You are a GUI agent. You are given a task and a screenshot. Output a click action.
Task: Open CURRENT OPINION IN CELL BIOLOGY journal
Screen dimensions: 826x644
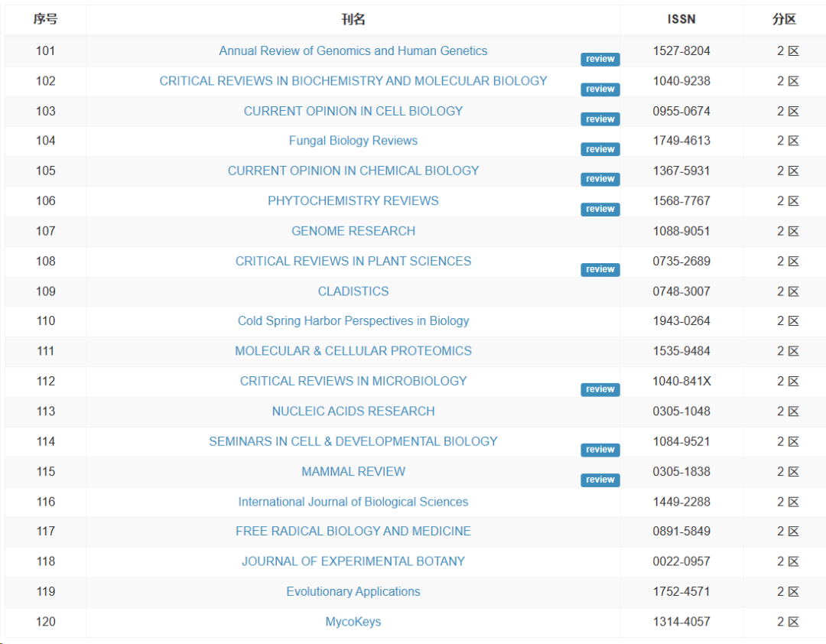[x=353, y=111]
